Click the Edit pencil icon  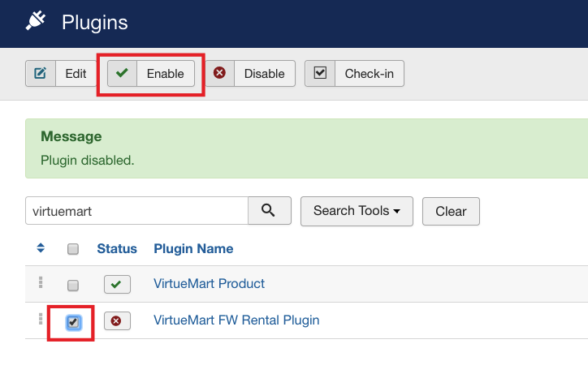click(x=40, y=74)
